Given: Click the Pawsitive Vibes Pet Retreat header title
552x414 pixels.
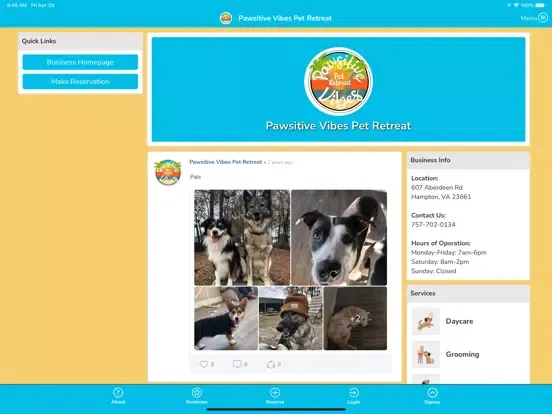Looking at the screenshot, I should [285, 18].
